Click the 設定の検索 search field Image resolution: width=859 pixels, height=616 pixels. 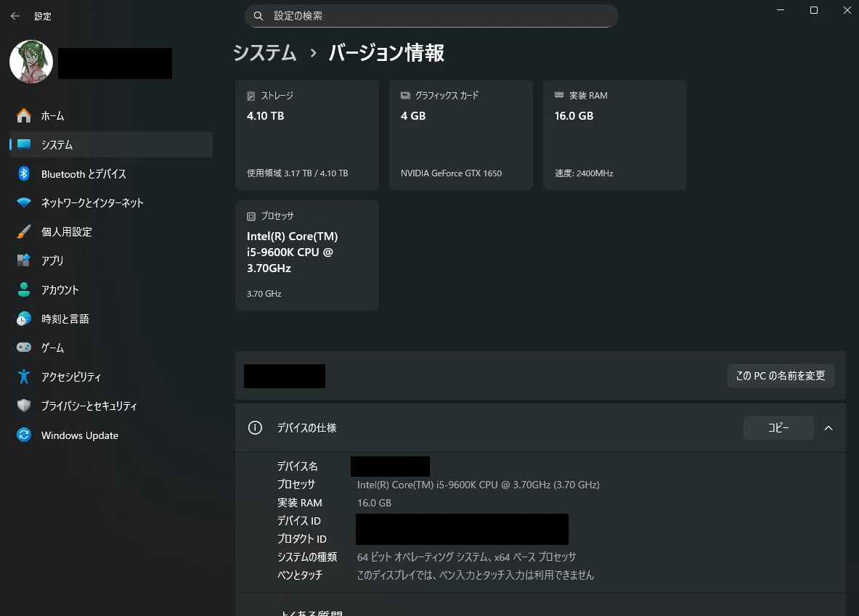pos(431,16)
